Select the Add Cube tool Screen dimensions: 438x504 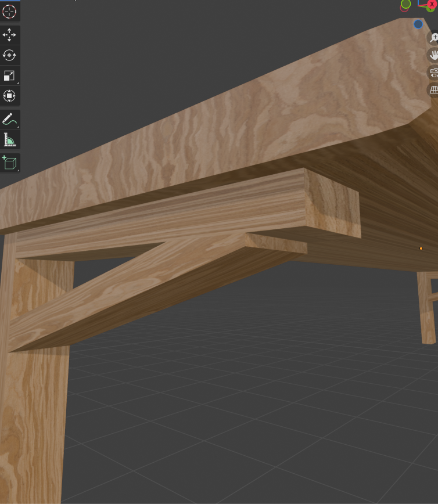(x=9, y=163)
